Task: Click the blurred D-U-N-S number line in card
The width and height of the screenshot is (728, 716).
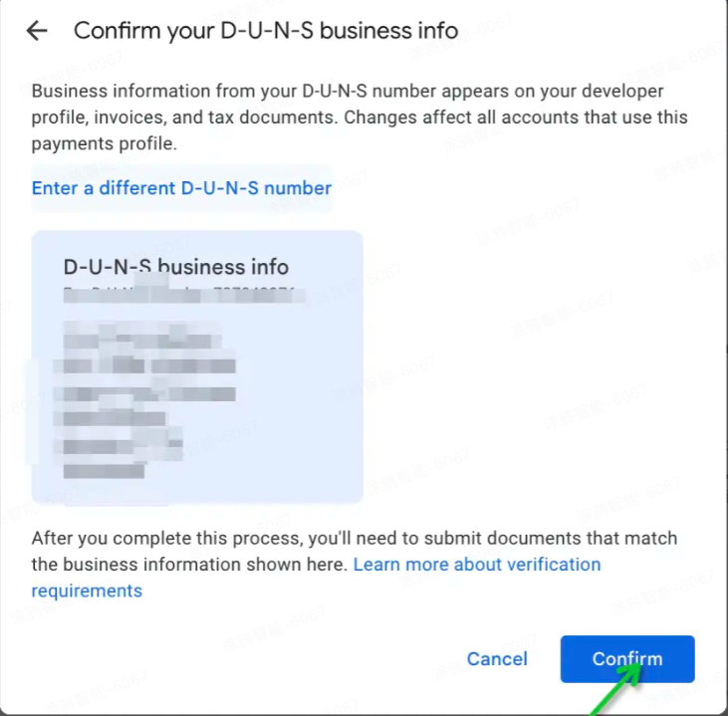Action: coord(184,295)
